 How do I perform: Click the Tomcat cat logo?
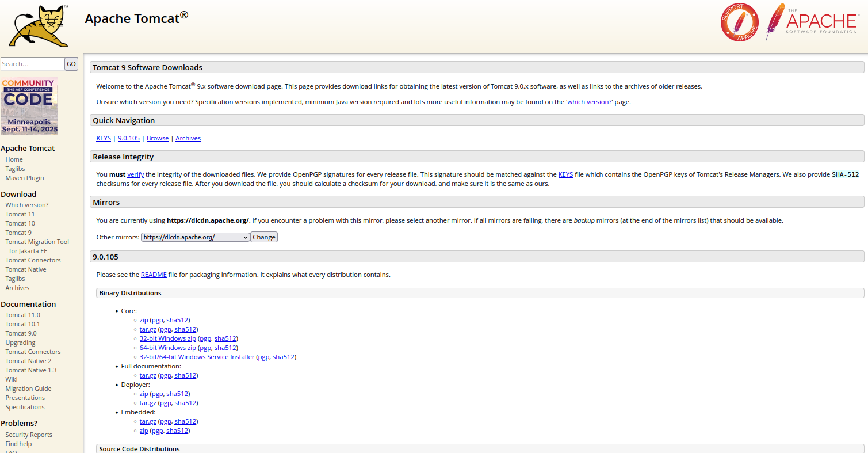[38, 26]
